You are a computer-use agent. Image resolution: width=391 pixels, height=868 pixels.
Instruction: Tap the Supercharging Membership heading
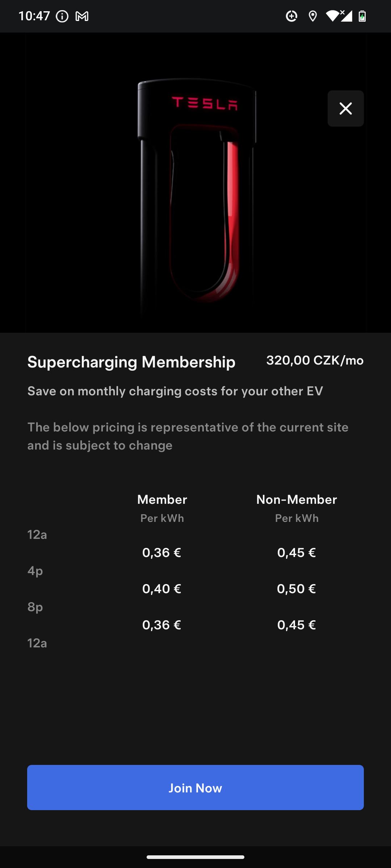point(131,362)
